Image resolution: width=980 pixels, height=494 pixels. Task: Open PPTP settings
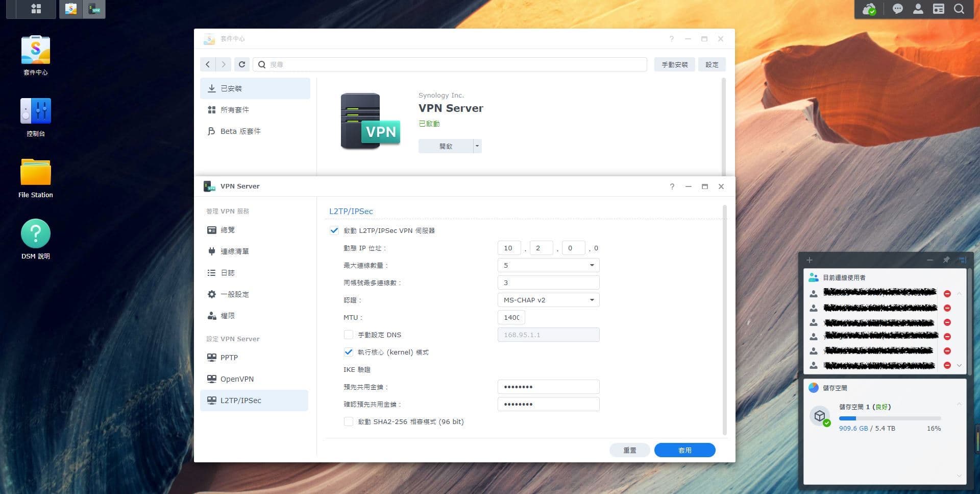click(254, 358)
